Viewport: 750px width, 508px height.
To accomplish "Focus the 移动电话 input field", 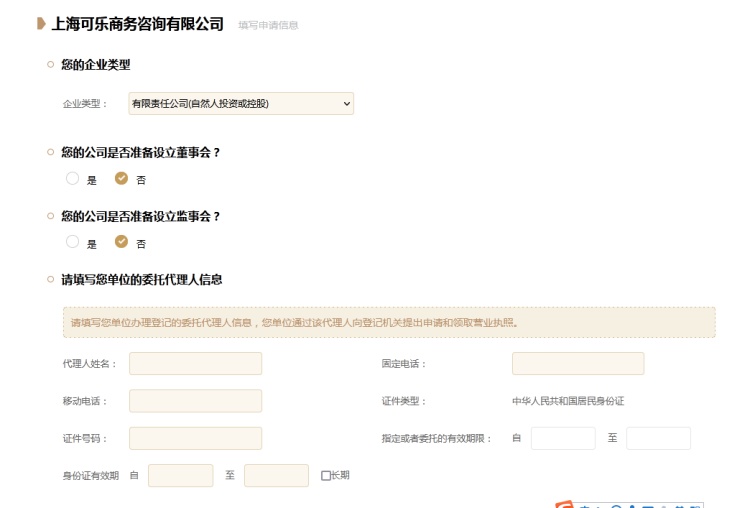I will coord(196,401).
